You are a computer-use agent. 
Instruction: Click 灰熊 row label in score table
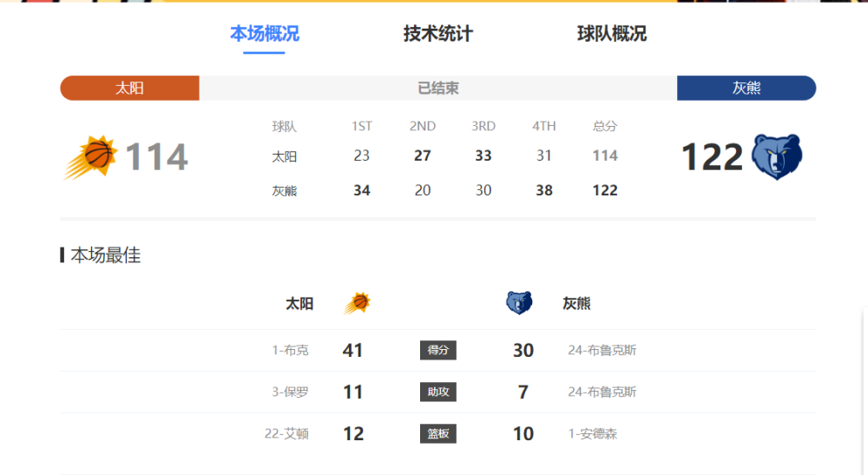click(x=285, y=191)
